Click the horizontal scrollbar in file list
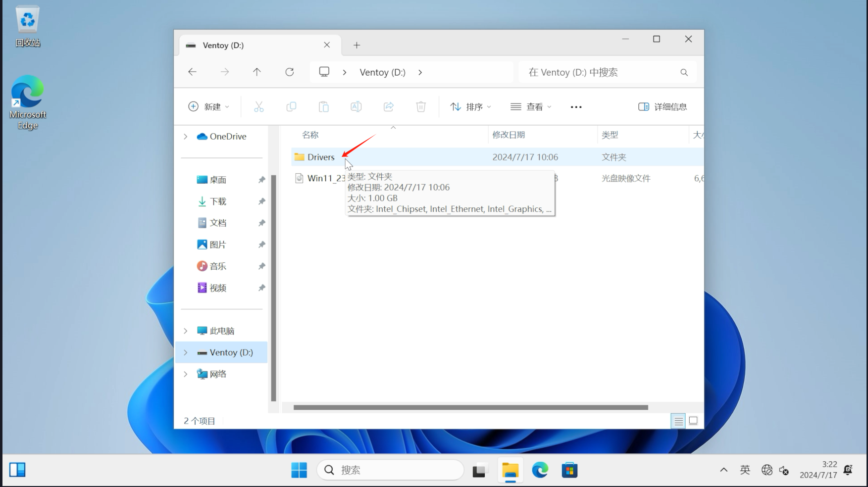The height and width of the screenshot is (487, 868). pos(470,407)
